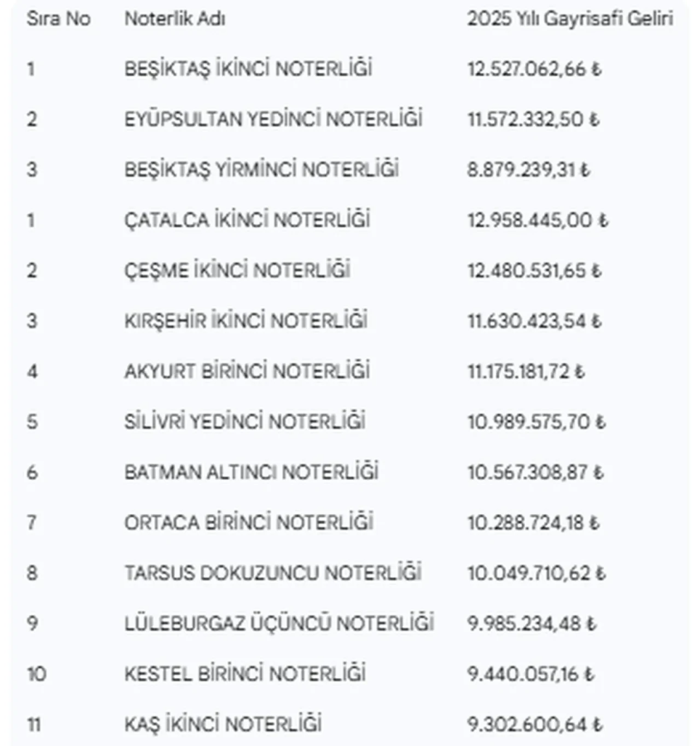Click ÇEŞME İKİNCİ NOTERLİĞİ name
Viewport: 700px width, 746px height.
(237, 270)
